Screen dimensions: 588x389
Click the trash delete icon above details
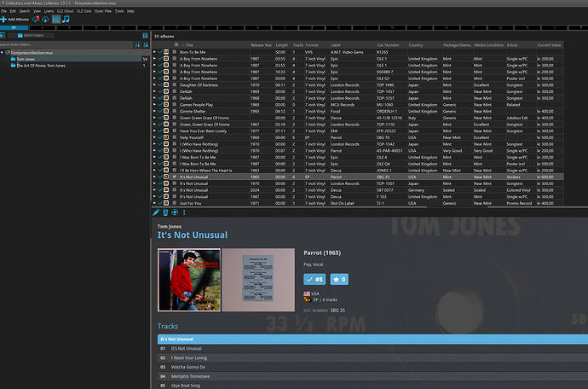[x=165, y=212]
